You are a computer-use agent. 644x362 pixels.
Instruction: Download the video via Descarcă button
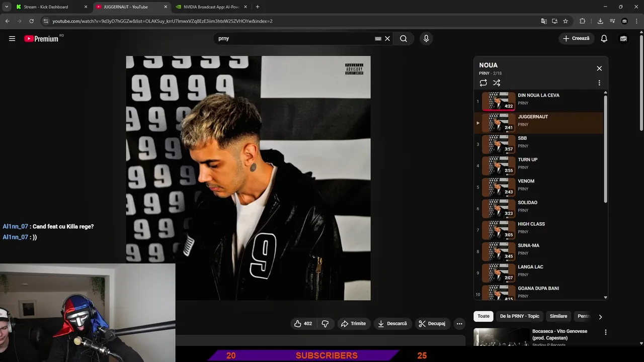[x=392, y=324]
